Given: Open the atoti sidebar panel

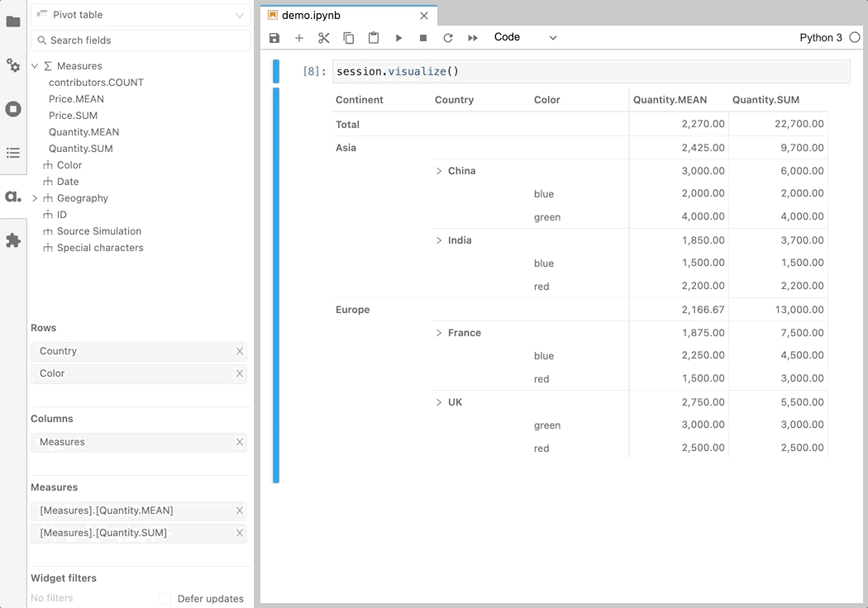Looking at the screenshot, I should [x=13, y=197].
